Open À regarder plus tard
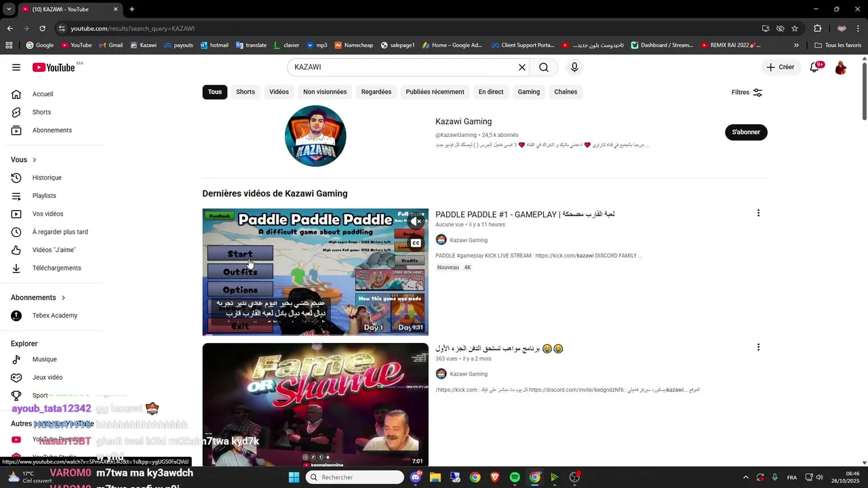868x488 pixels. 60,232
